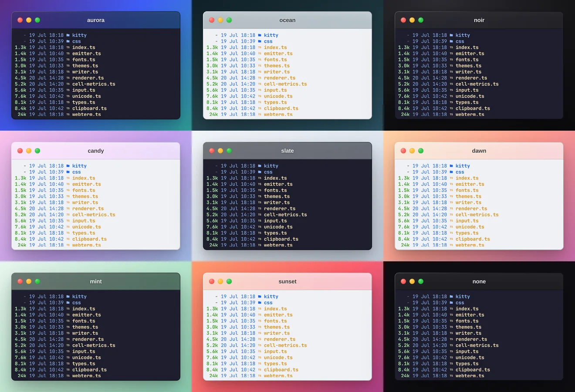Click the TS icon beside index.ts in noir window
Viewport: 575px width, 392px height.
tap(451, 47)
